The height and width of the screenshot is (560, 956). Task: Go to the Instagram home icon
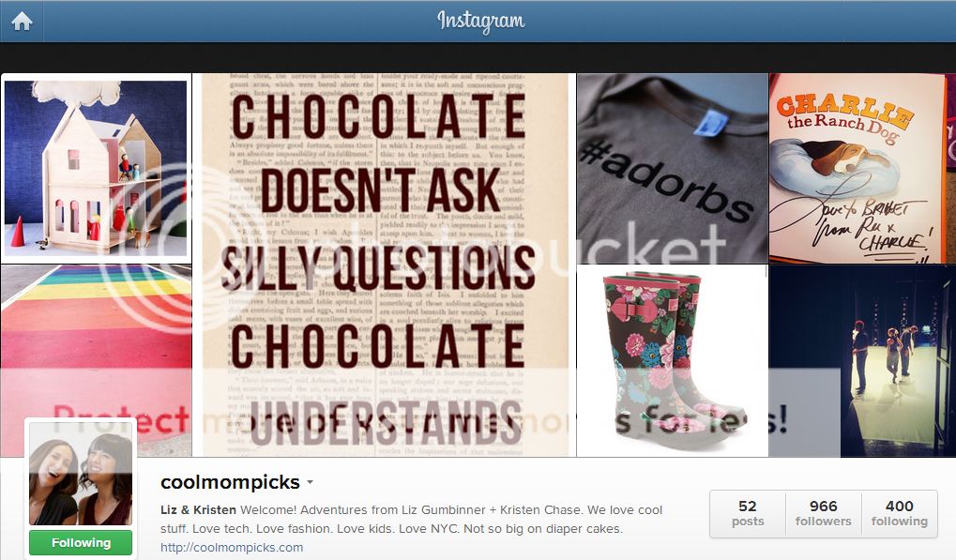coord(22,22)
